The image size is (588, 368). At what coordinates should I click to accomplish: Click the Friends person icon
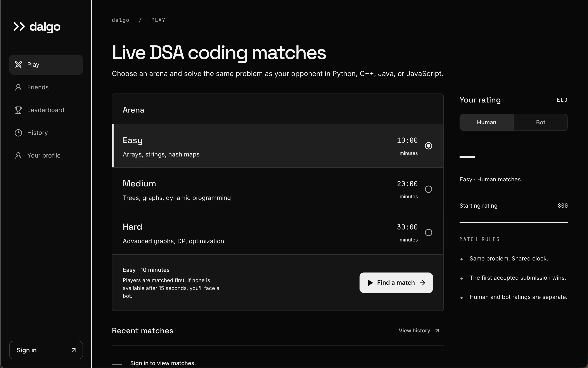point(18,87)
